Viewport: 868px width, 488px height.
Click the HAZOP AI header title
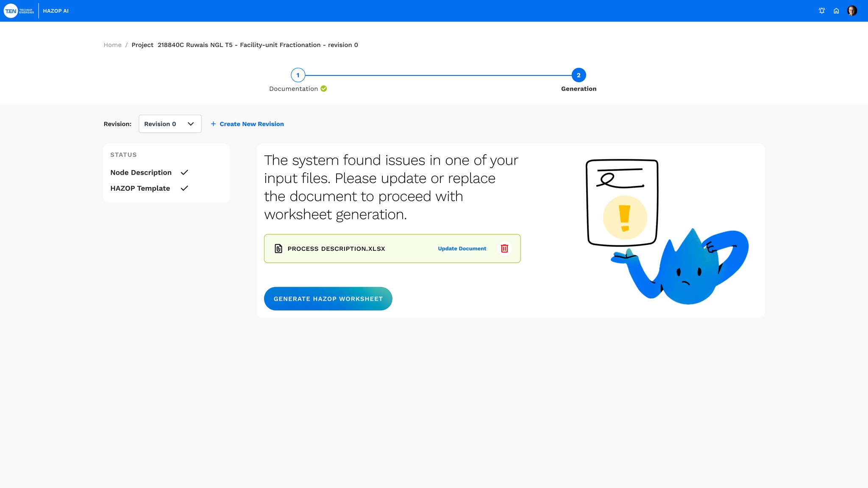[56, 11]
